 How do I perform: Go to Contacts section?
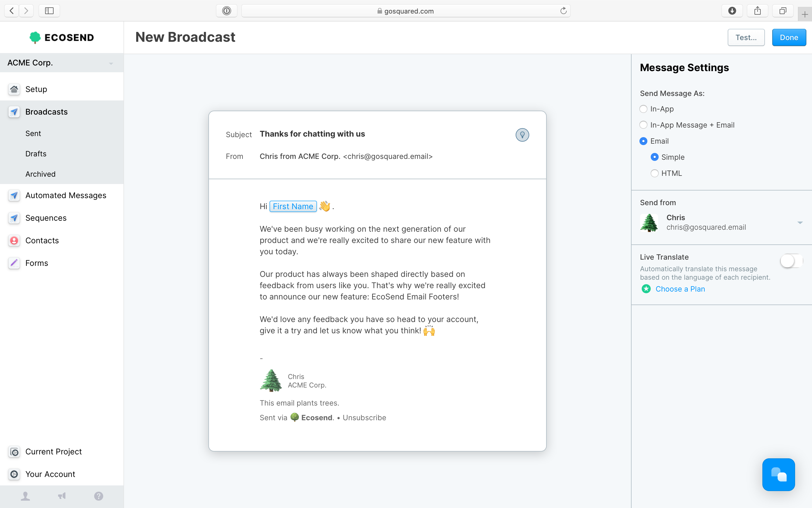pyautogui.click(x=62, y=240)
